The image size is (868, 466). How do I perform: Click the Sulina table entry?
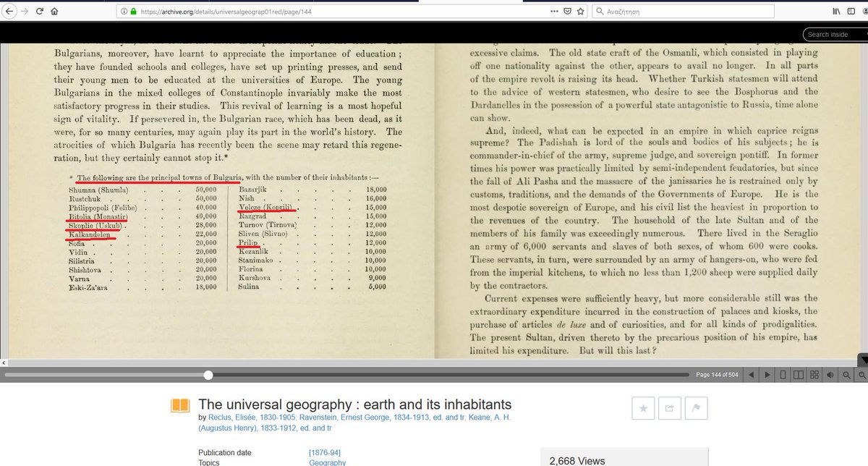tap(250, 287)
